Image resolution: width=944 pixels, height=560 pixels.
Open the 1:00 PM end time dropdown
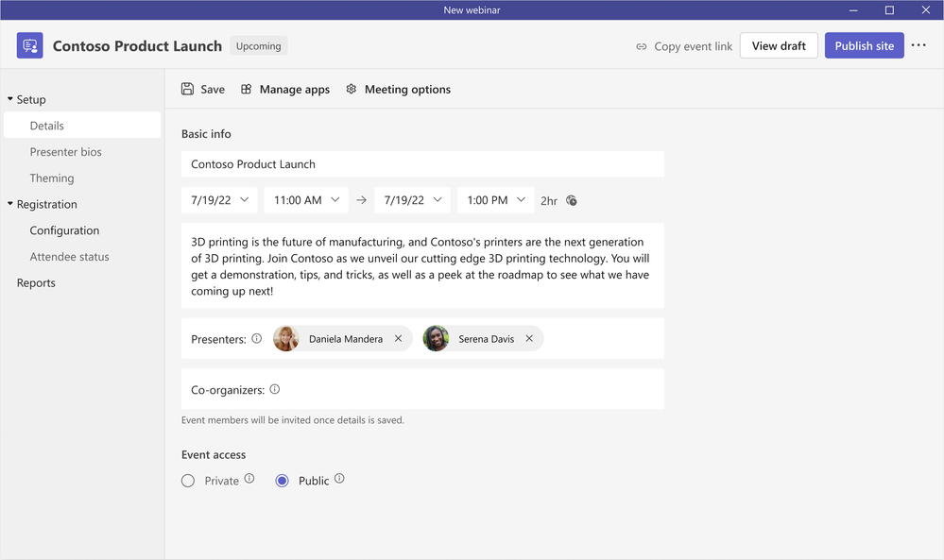(x=495, y=199)
